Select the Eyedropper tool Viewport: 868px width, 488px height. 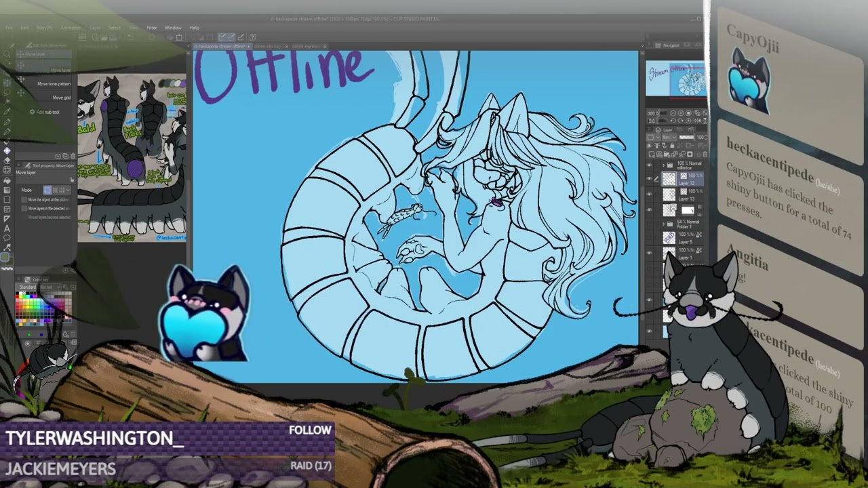click(7, 112)
